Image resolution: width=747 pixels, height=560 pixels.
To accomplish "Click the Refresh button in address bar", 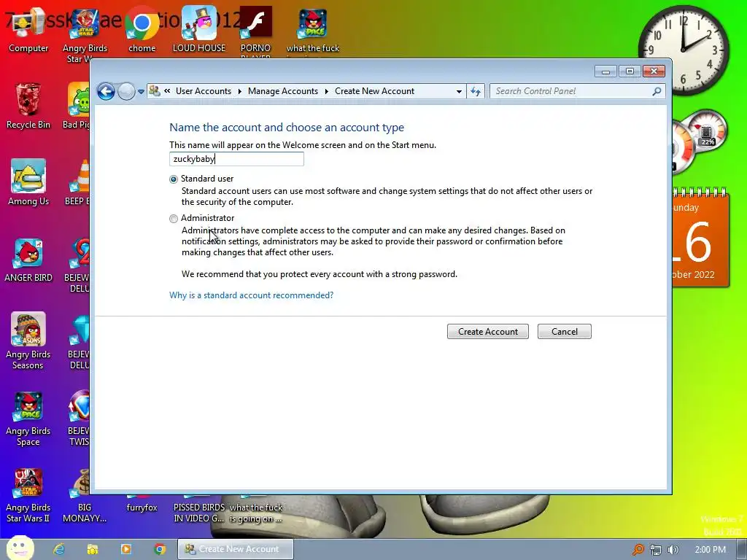I will coord(476,91).
